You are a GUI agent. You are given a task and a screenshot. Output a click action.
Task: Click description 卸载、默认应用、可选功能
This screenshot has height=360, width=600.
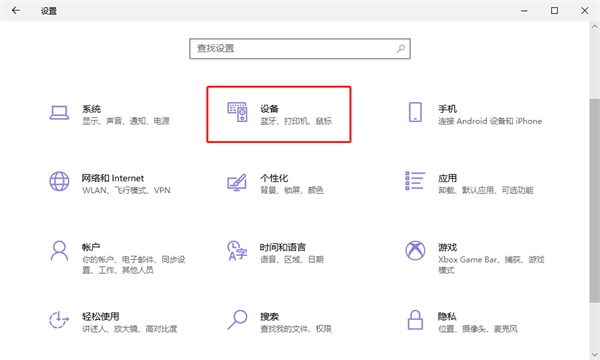click(486, 191)
